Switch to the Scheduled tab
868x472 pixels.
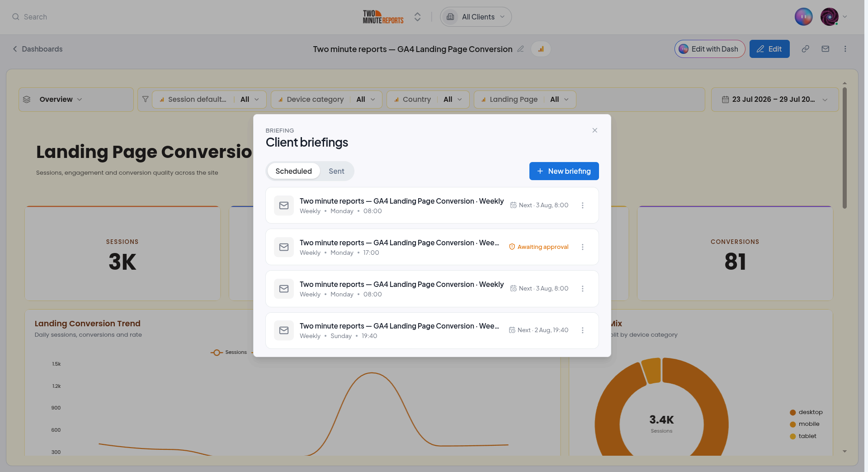(294, 171)
